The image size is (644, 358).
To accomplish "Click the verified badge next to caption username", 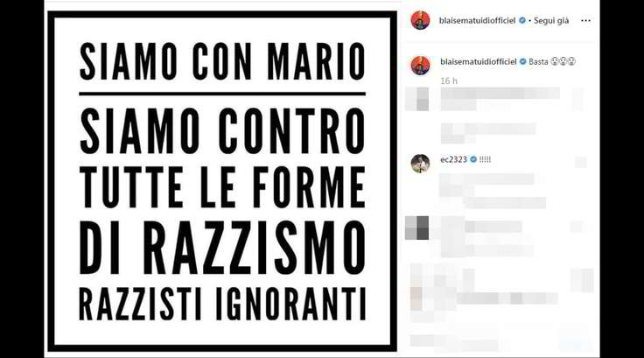I will click(523, 61).
